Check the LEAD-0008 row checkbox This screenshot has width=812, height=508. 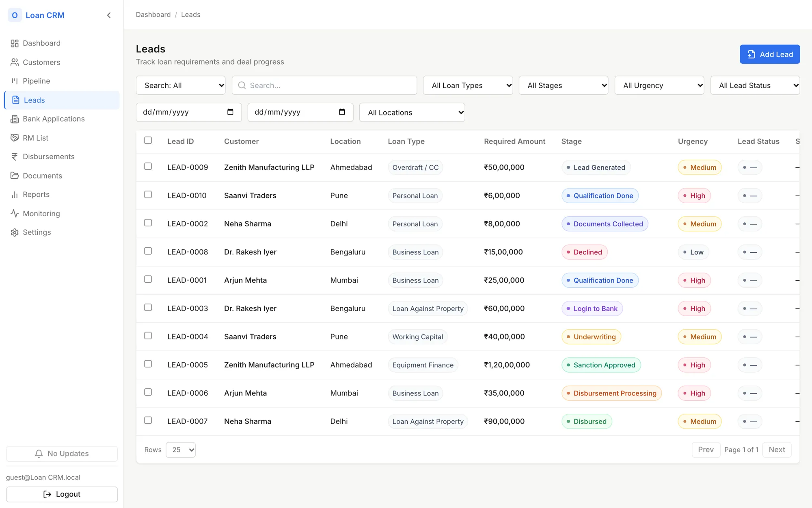(x=148, y=251)
